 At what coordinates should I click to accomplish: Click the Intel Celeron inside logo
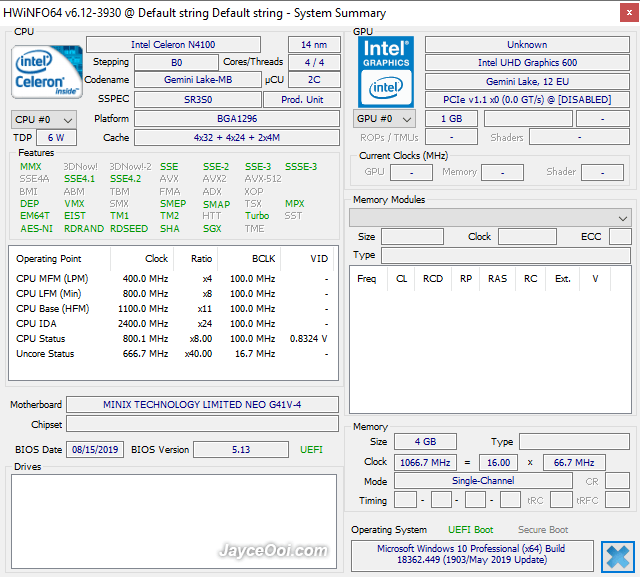pyautogui.click(x=47, y=72)
